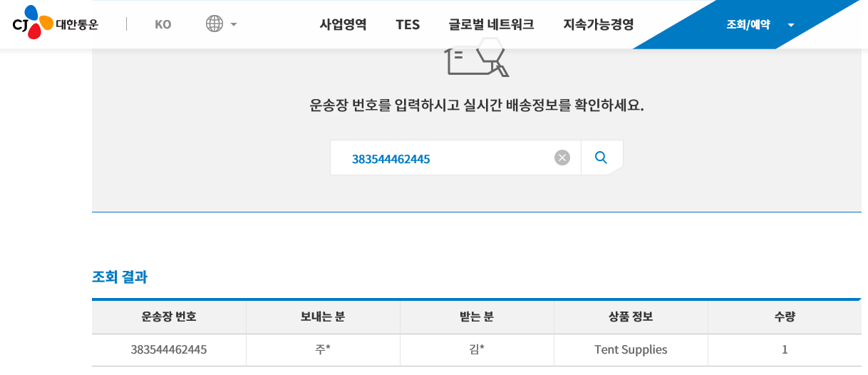The width and height of the screenshot is (868, 375).
Task: Expand the language dropdown arrow beside globe
Action: pos(233,24)
